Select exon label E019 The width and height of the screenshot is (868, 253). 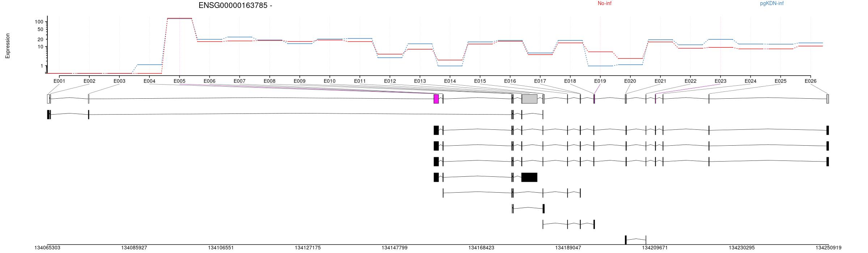[x=600, y=81]
